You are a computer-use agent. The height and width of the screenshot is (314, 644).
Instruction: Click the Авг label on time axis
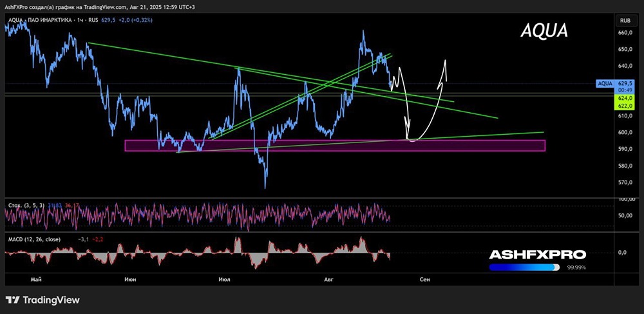(x=329, y=279)
